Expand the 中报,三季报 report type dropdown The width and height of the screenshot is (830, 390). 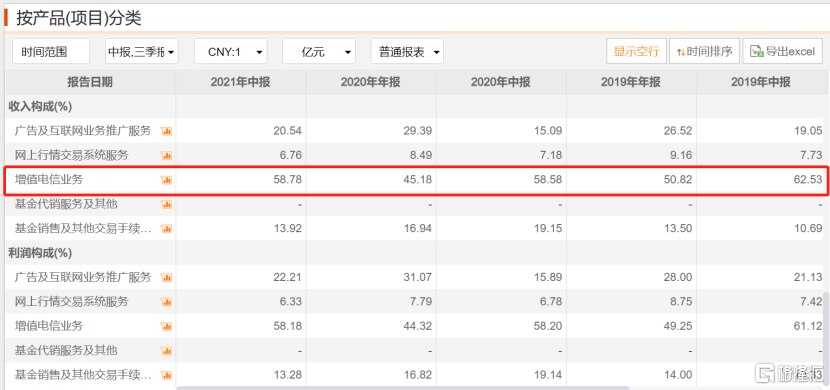tap(142, 51)
